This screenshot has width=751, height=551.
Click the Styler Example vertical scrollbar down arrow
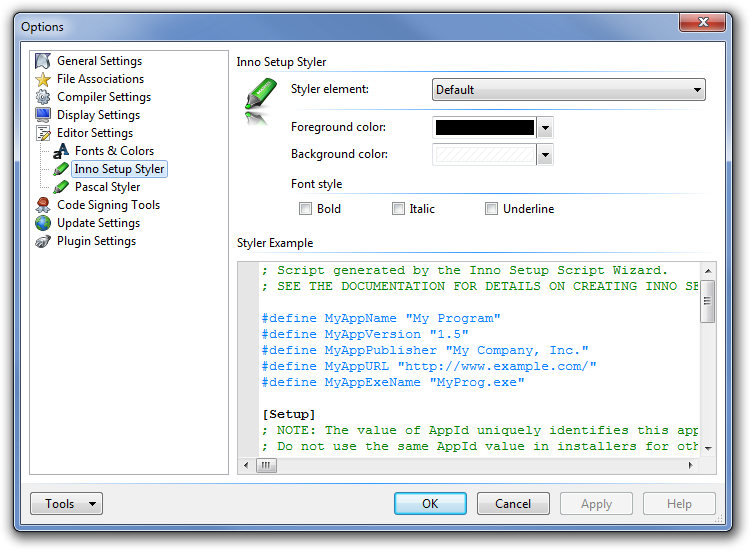tap(708, 449)
